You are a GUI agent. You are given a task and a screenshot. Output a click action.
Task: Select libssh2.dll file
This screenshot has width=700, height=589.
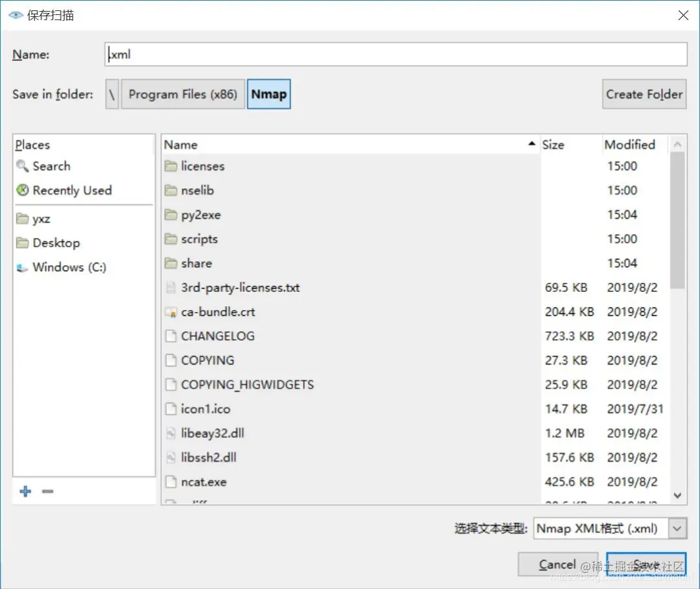[x=415, y=457]
